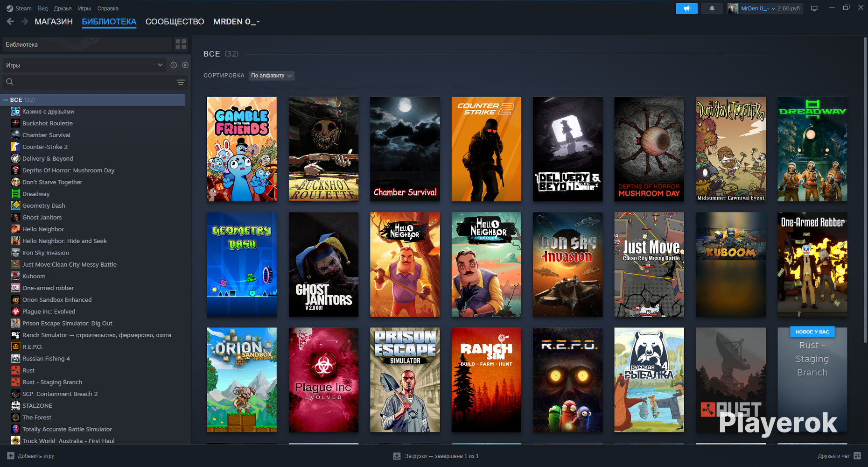The width and height of the screenshot is (868, 467).
Task: Open the notifications bell
Action: pos(712,8)
